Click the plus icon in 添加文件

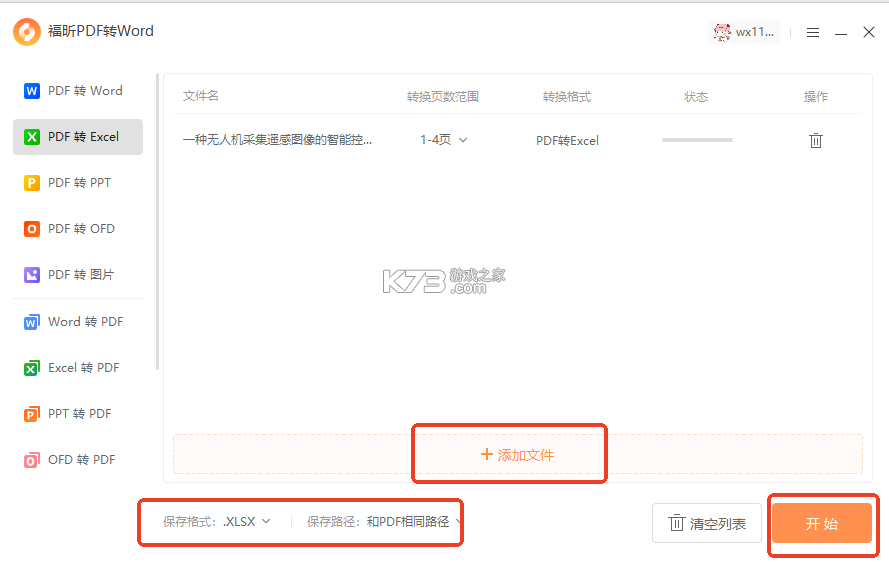[486, 454]
